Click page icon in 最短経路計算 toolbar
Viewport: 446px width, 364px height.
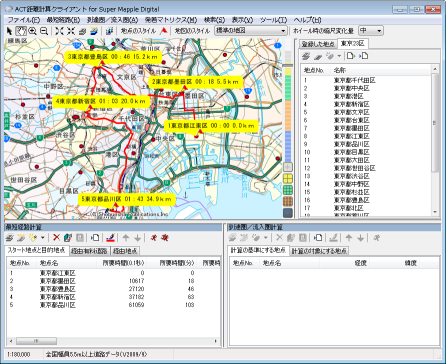[95, 238]
